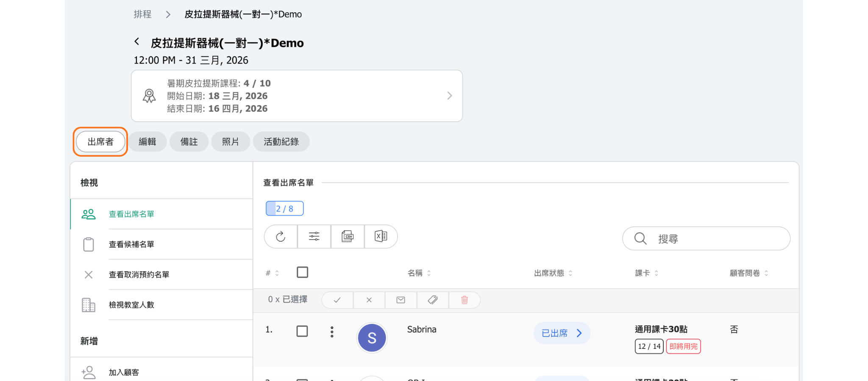Open 查看候補名單 in the sidebar
The image size is (868, 381).
pyautogui.click(x=131, y=244)
